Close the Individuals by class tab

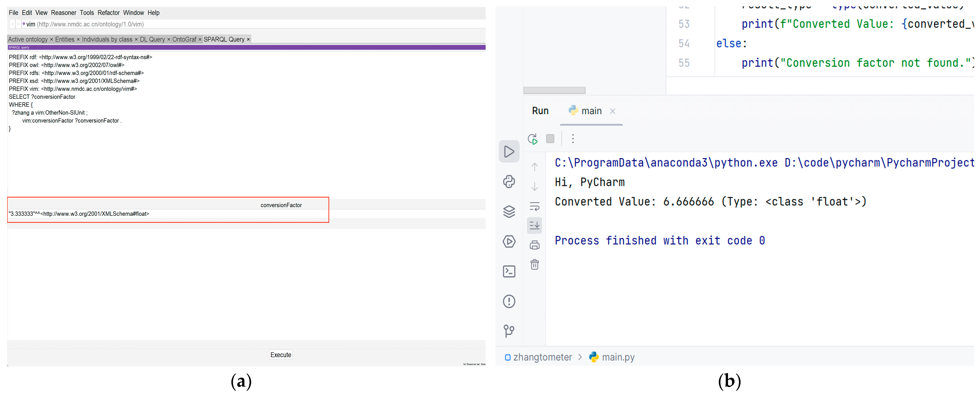click(136, 40)
